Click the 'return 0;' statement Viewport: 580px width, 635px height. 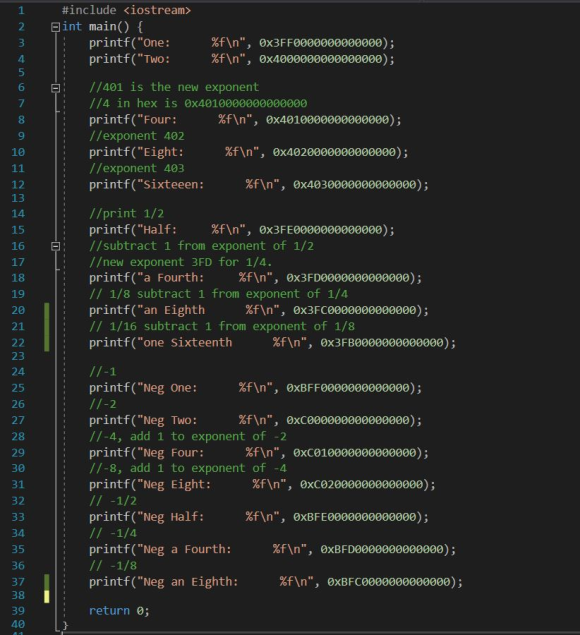click(x=119, y=611)
